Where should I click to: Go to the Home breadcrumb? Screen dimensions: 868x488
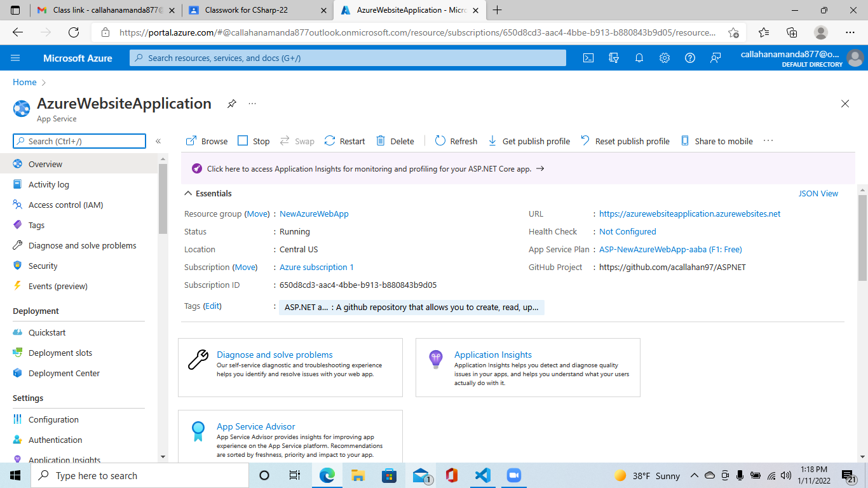25,82
